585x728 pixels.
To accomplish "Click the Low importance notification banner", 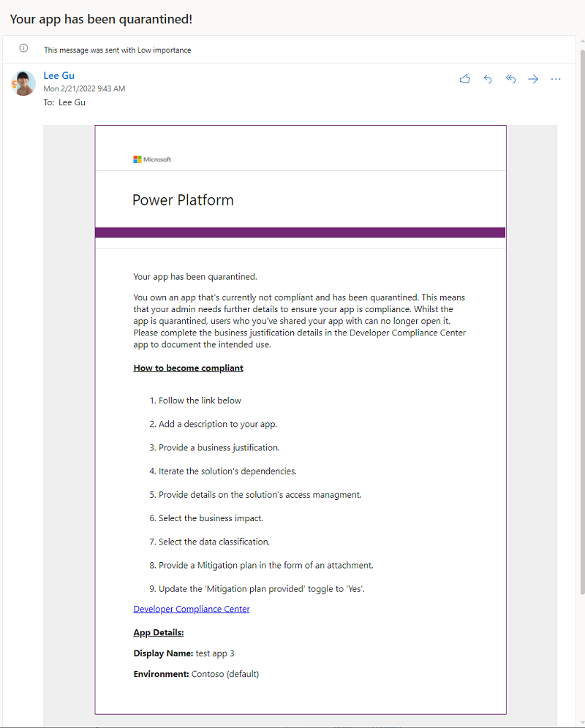I will (x=117, y=50).
